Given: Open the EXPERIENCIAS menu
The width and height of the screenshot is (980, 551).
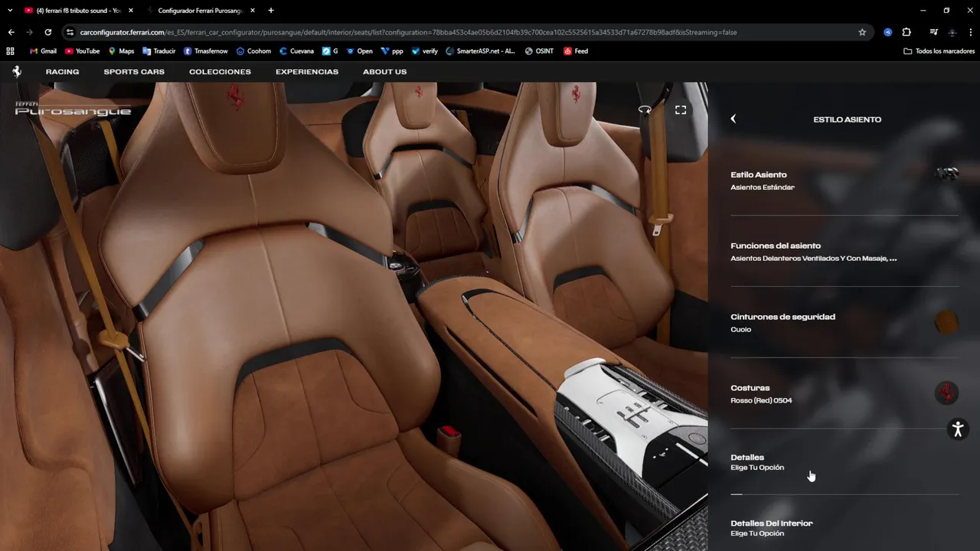Looking at the screenshot, I should tap(307, 72).
